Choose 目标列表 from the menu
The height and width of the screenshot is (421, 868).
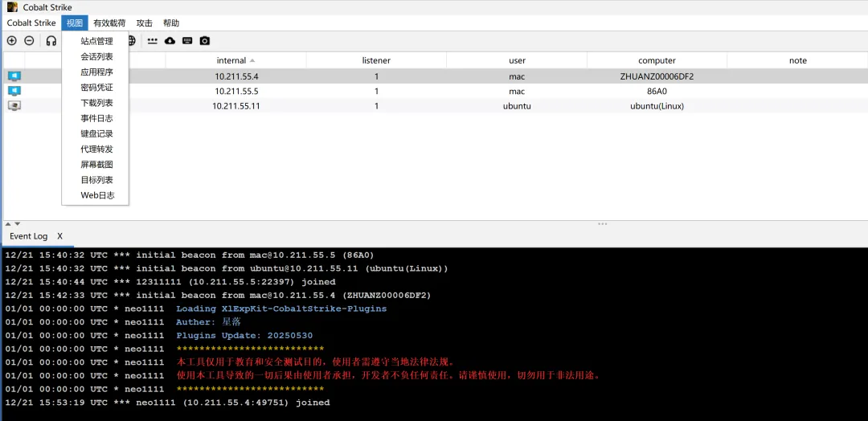(x=96, y=180)
